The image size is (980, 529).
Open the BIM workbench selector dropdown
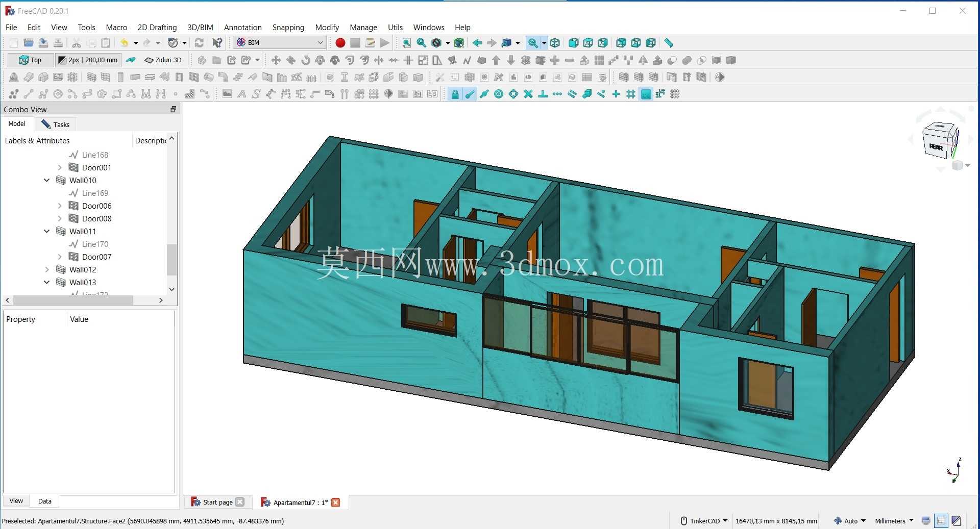click(x=280, y=43)
